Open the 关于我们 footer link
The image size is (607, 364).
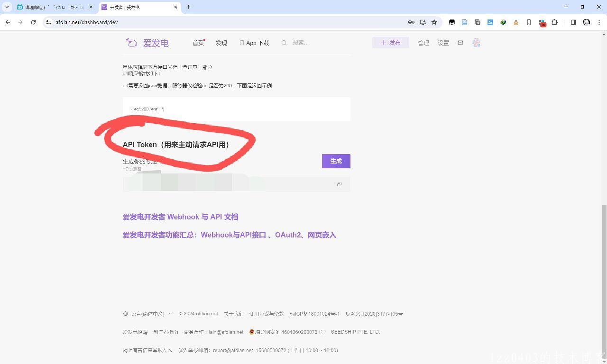[x=233, y=314]
